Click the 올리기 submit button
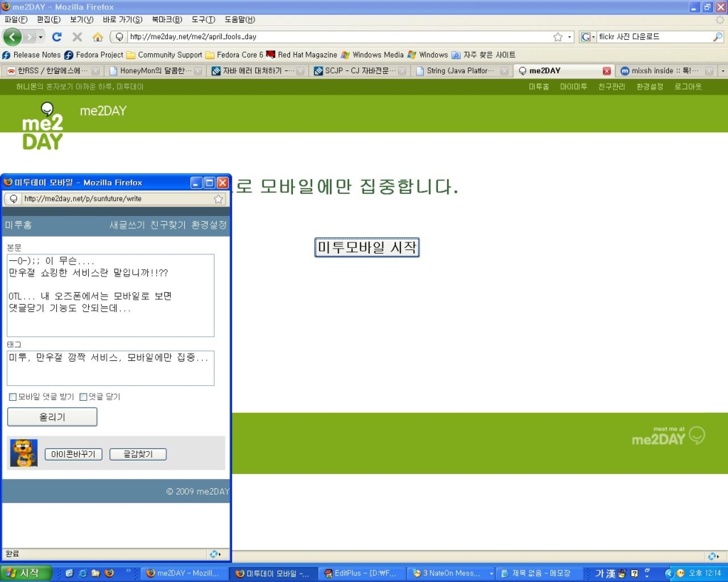The height and width of the screenshot is (582, 728). [x=52, y=416]
